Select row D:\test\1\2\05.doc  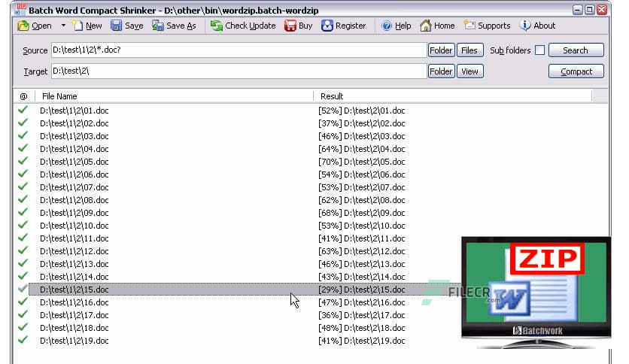click(74, 162)
